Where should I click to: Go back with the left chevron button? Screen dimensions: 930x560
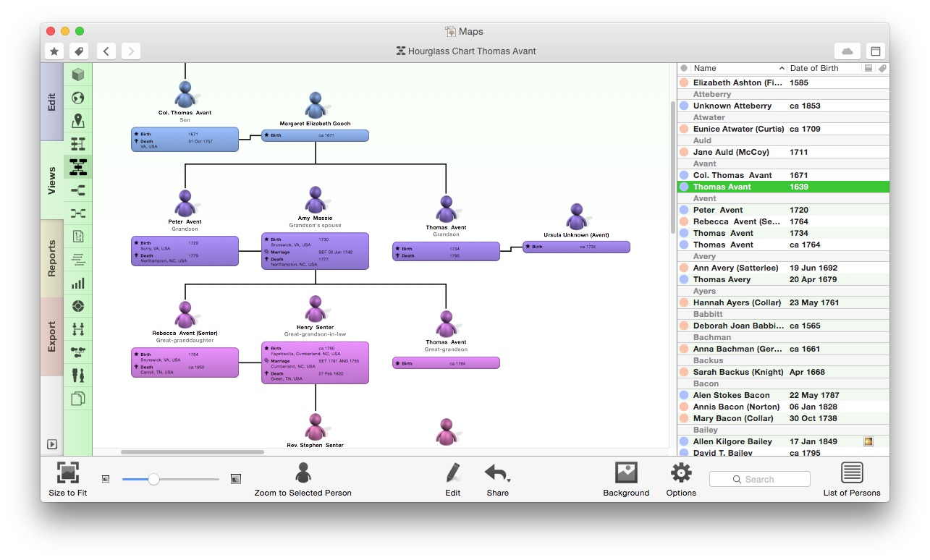pos(106,51)
